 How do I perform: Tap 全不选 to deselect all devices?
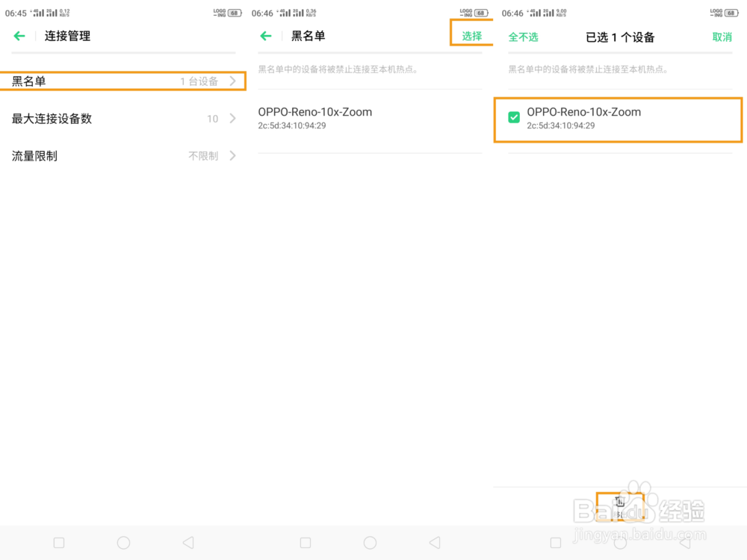(x=523, y=37)
